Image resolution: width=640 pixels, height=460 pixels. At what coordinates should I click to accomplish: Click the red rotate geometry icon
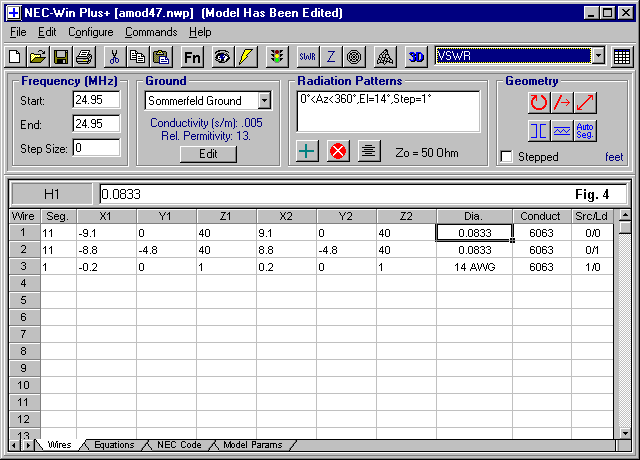(539, 101)
